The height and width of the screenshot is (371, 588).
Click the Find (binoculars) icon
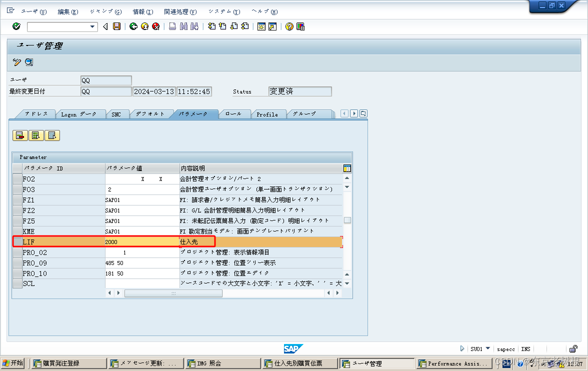coord(184,26)
